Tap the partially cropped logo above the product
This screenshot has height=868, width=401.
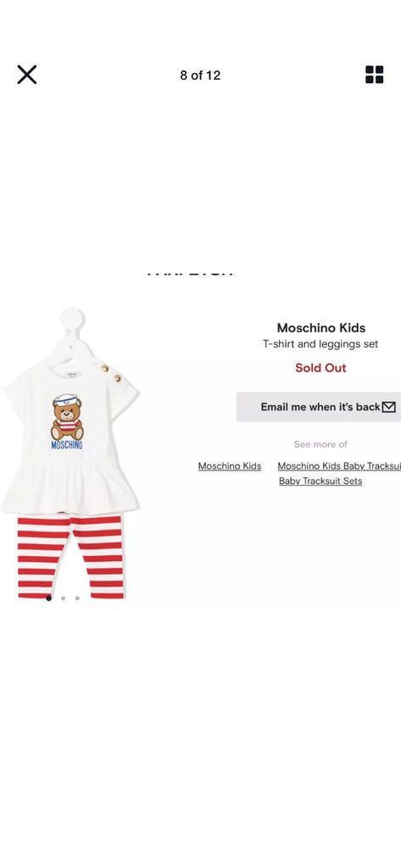(x=190, y=273)
